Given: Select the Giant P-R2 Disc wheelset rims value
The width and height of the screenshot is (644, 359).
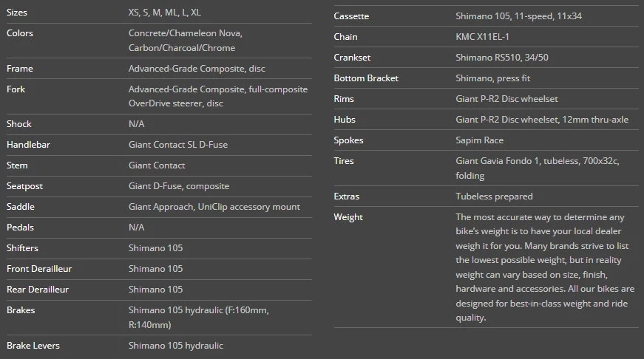Looking at the screenshot, I should pyautogui.click(x=506, y=99).
